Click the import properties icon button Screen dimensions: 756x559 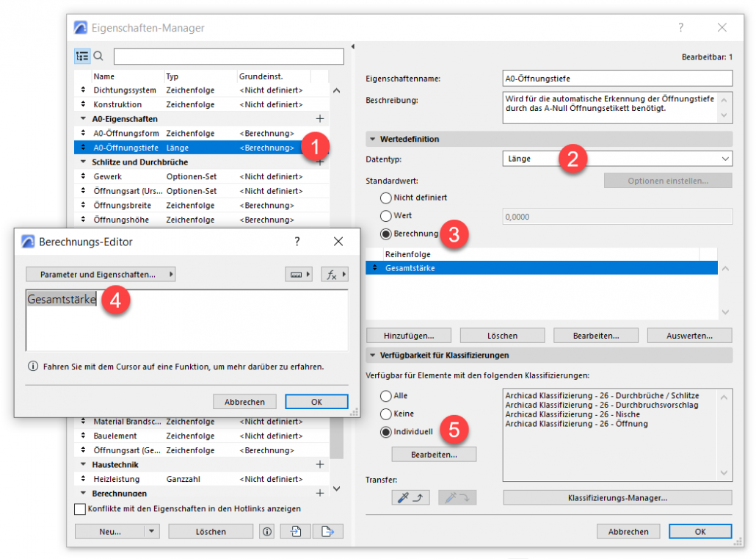(297, 531)
